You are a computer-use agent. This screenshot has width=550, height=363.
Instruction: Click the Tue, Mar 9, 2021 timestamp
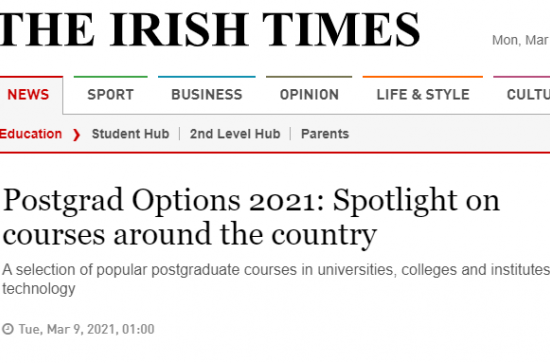click(x=86, y=329)
